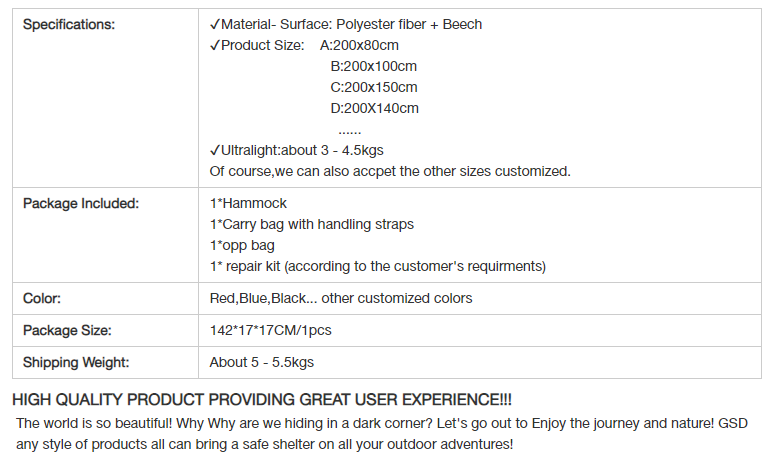777x459 pixels.
Task: Select size option B:200x100cm
Action: pos(374,66)
